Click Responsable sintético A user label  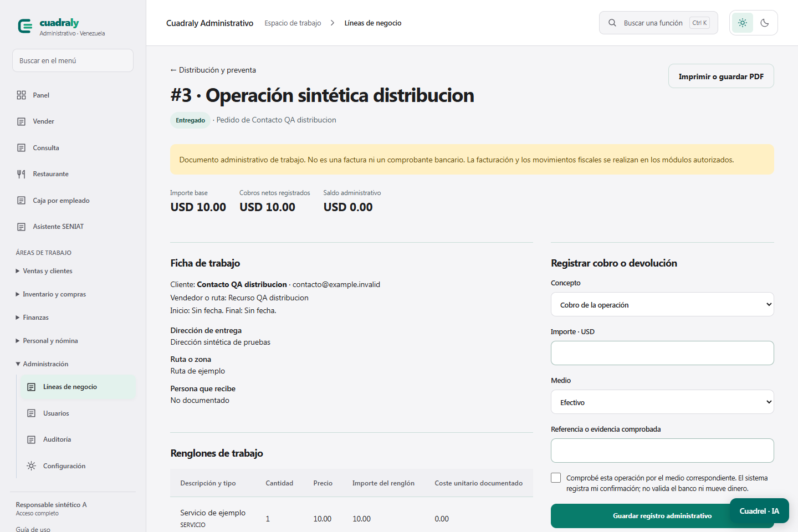[51, 505]
